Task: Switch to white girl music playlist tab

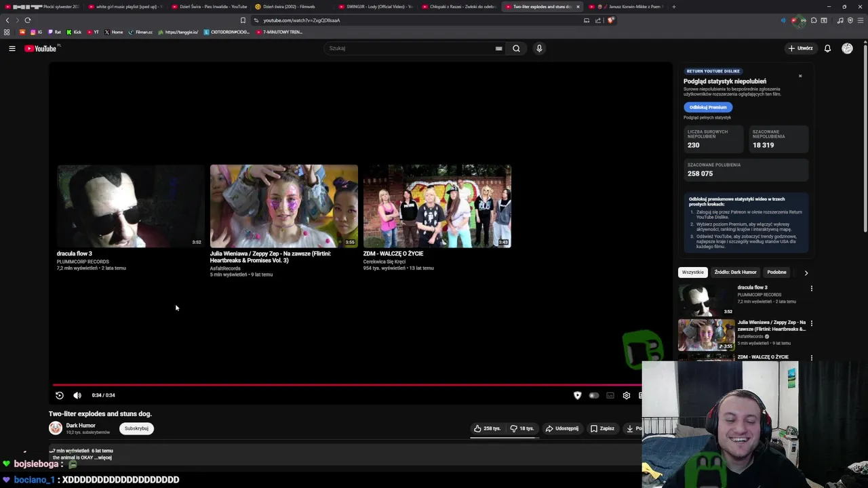Action: click(x=125, y=7)
